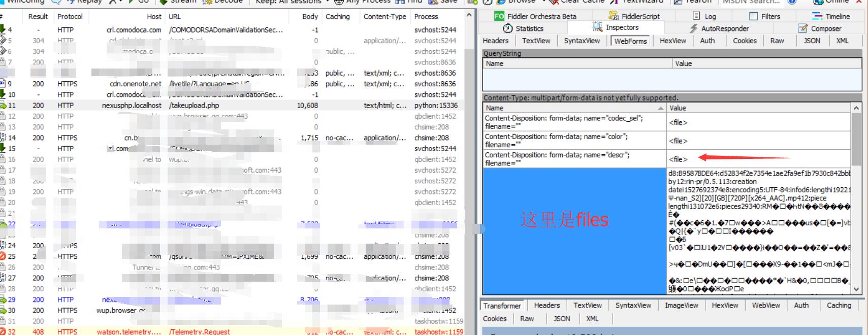This screenshot has width=868, height=335.
Task: Click the session 9 icon
Action: 3,83
